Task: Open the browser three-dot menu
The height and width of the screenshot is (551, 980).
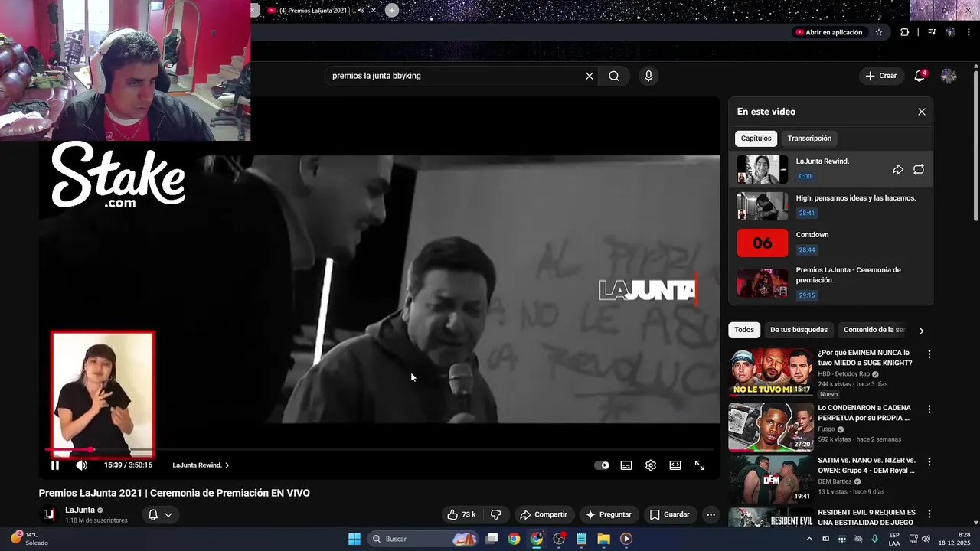Action: [x=969, y=32]
